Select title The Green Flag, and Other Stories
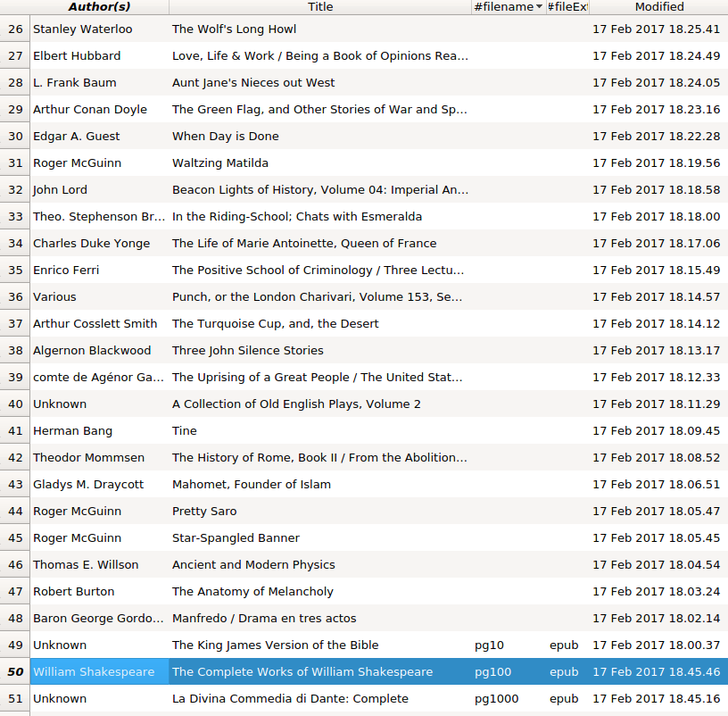Image resolution: width=728 pixels, height=716 pixels. tap(320, 110)
